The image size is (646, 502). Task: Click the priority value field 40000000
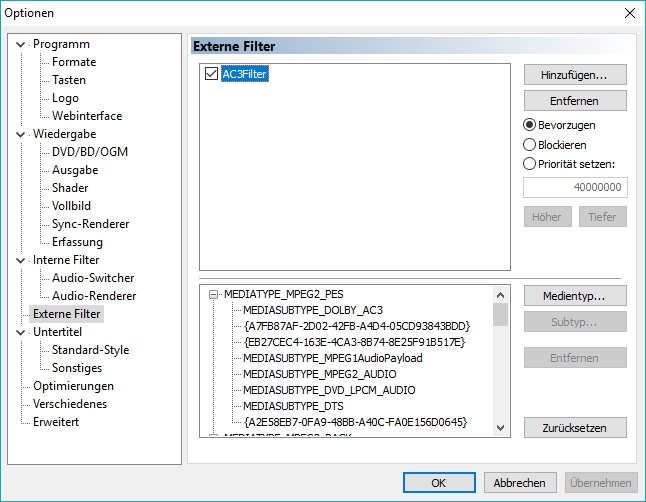pyautogui.click(x=575, y=188)
